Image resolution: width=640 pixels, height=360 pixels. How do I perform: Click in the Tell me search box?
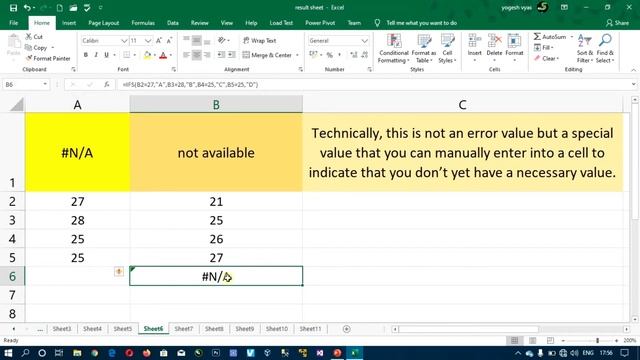coord(421,23)
